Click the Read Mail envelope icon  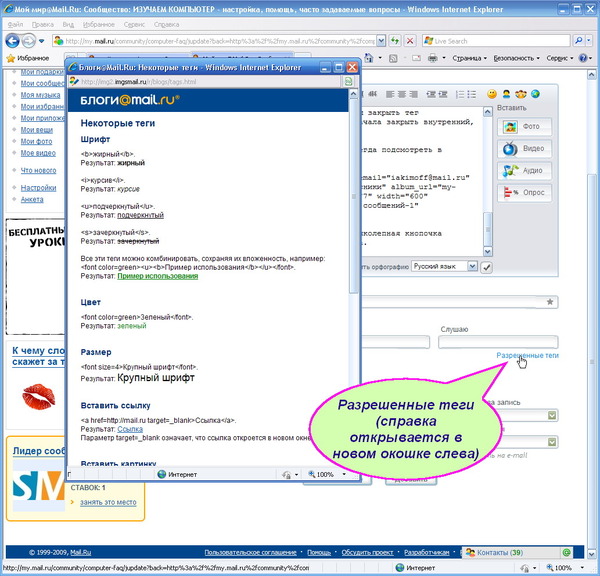[x=416, y=58]
